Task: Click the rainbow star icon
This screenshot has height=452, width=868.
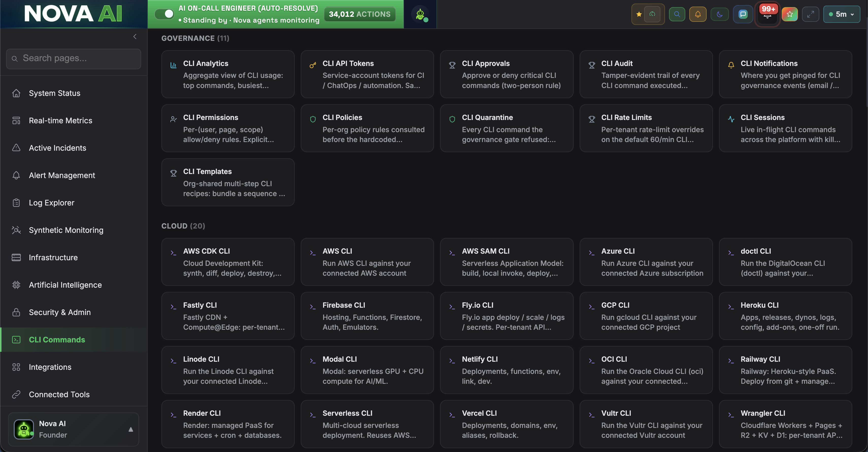Action: 790,14
